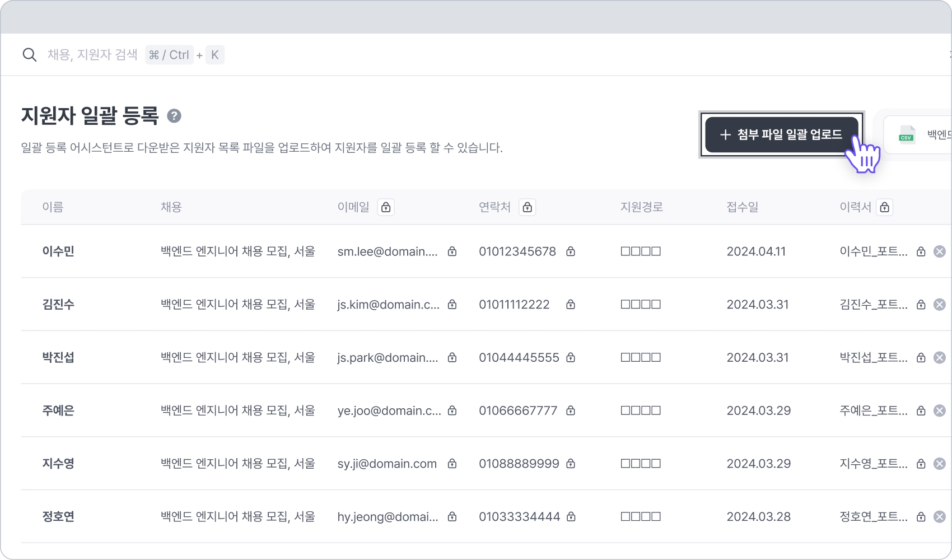Open resume file 이수민_포트...
Screen dimensions: 952x560
pos(874,251)
